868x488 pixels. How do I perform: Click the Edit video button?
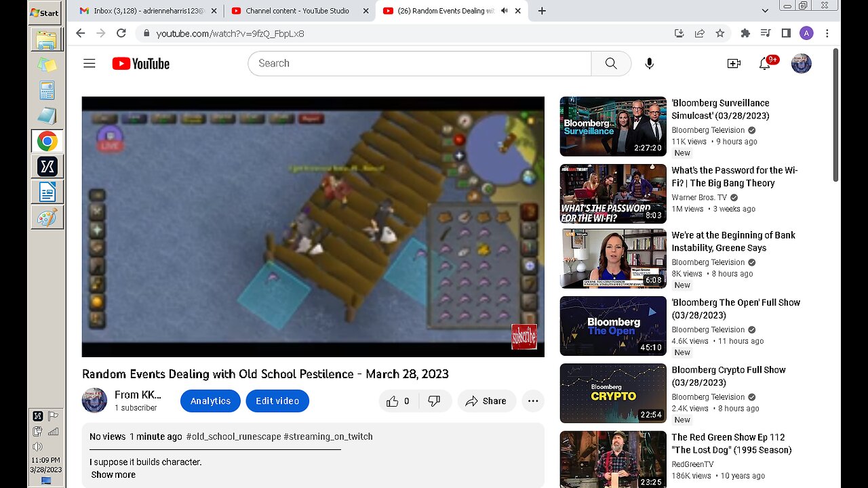point(277,401)
